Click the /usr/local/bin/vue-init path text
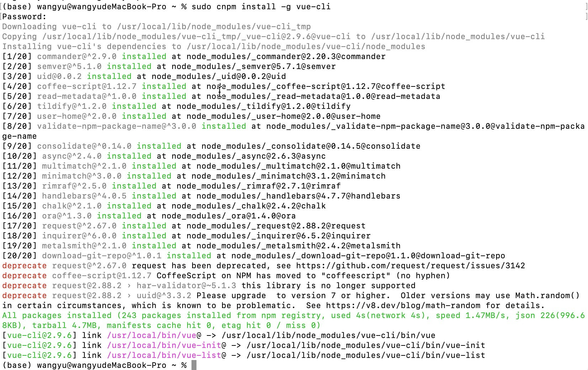This screenshot has width=588, height=370. [x=164, y=345]
